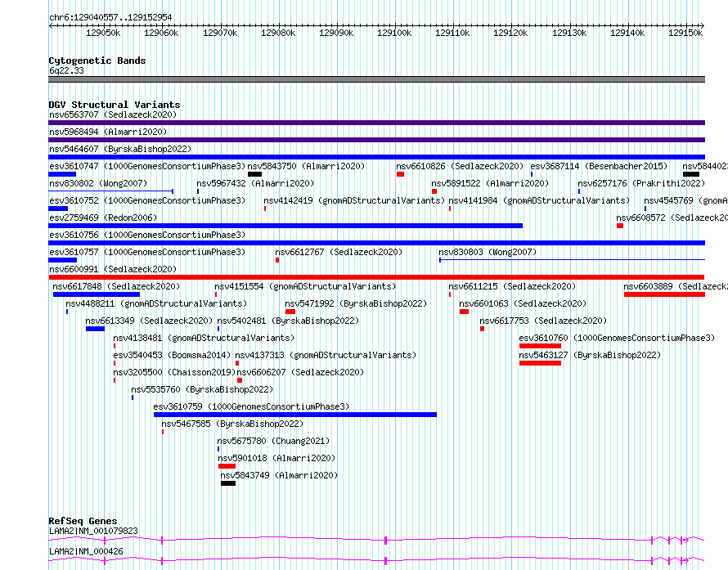Click nsv6611215 (Sedlazeck2020) label
Image resolution: width=728 pixels, height=570 pixels.
pyautogui.click(x=512, y=286)
